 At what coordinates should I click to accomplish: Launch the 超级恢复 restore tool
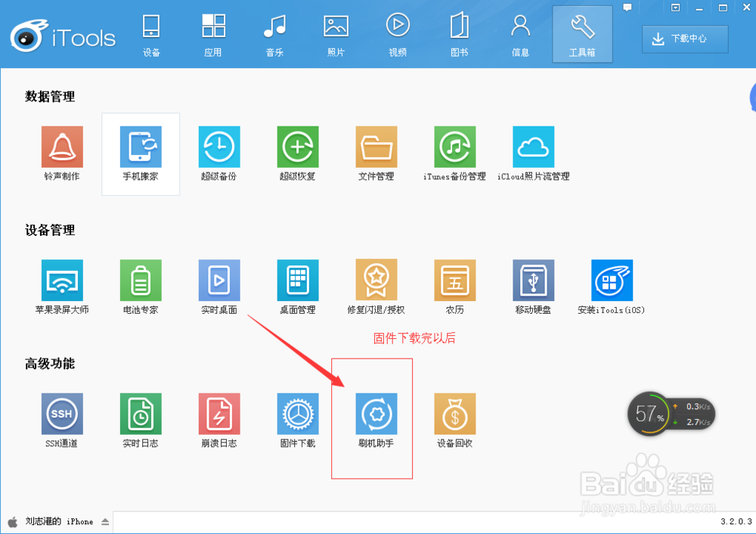(x=298, y=147)
